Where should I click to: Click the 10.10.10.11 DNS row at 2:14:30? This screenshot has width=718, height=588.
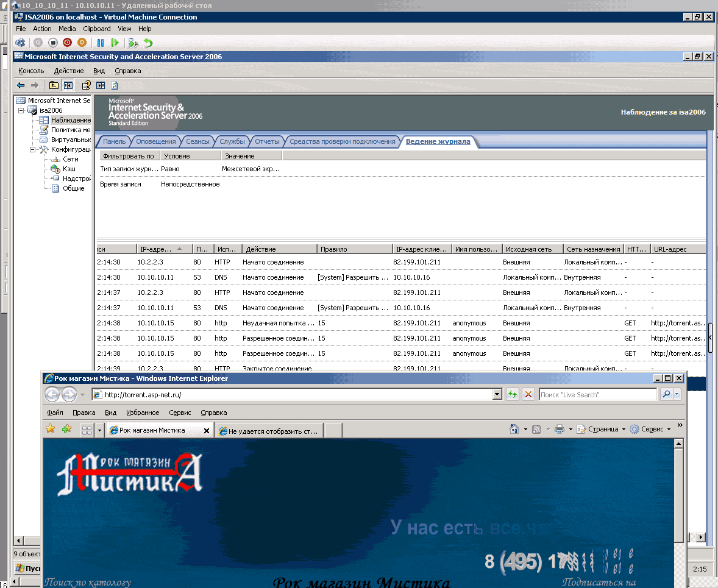tap(401, 277)
